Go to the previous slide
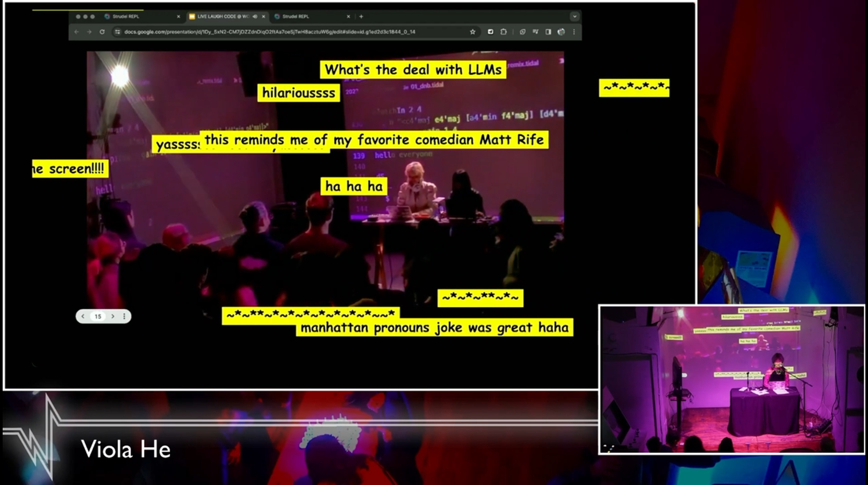Viewport: 868px width, 485px height. pos(83,316)
